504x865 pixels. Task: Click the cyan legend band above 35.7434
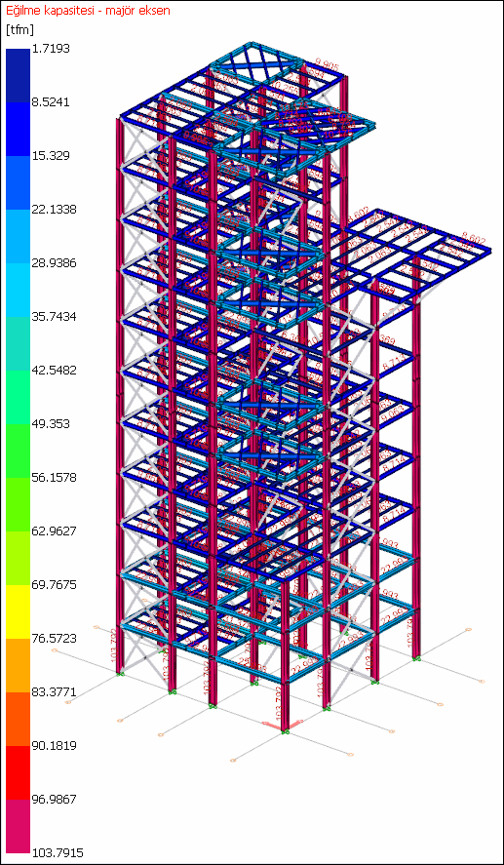tap(19, 290)
